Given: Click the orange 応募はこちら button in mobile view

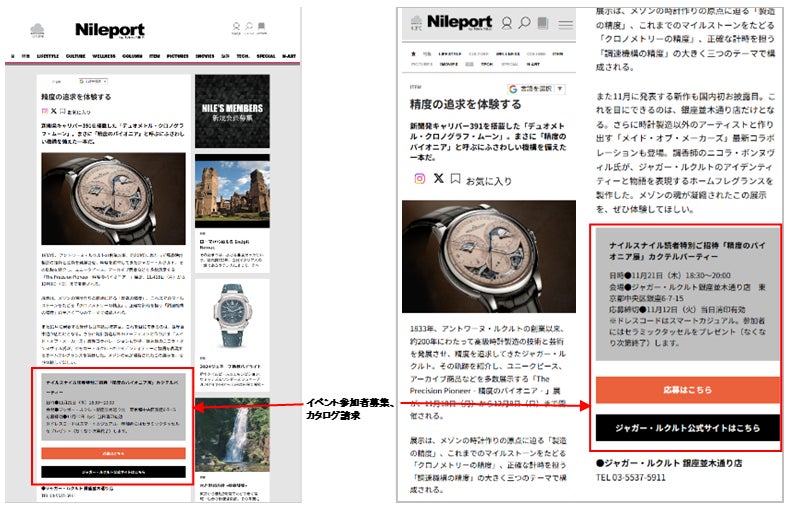Looking at the screenshot, I should [687, 390].
